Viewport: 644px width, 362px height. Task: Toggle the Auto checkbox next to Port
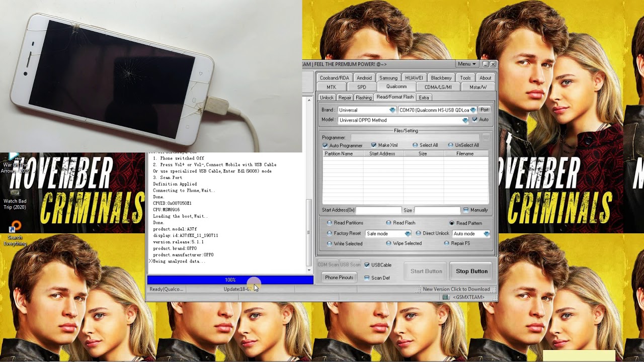coord(474,120)
